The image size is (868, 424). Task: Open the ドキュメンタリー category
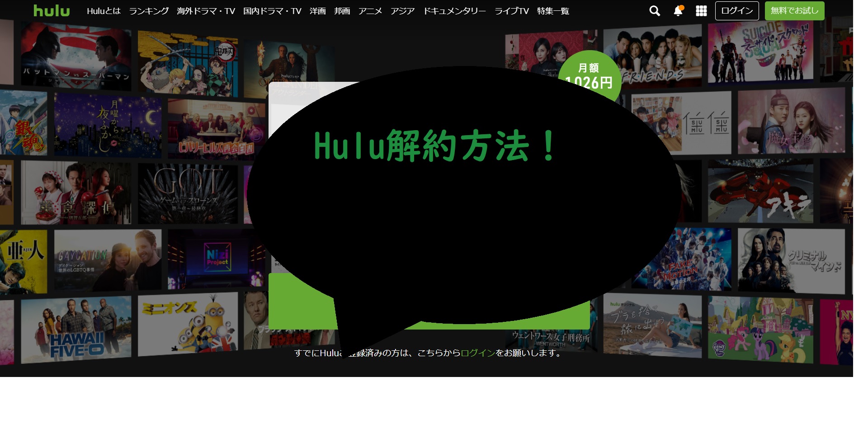[x=454, y=11]
